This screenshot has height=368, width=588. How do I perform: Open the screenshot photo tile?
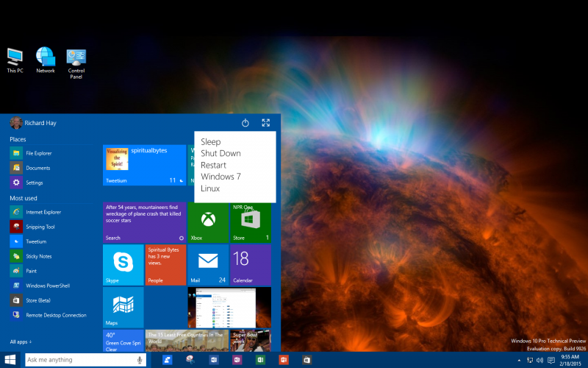229,308
